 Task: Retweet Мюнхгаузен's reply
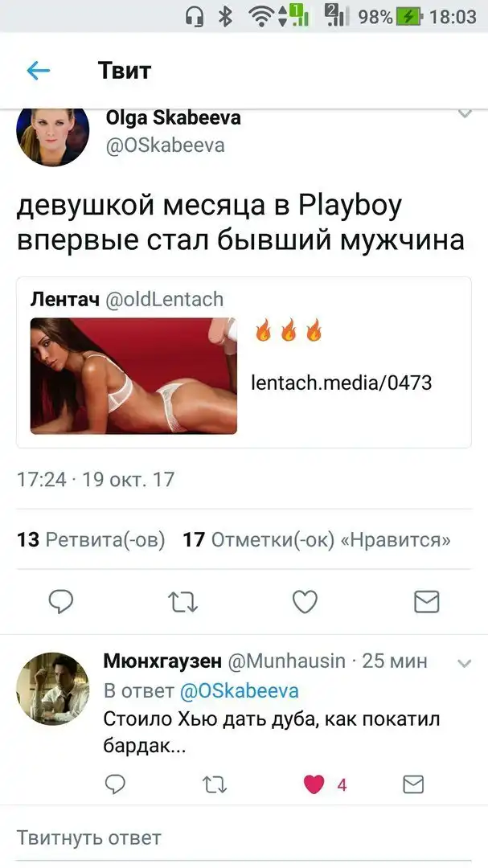[215, 784]
